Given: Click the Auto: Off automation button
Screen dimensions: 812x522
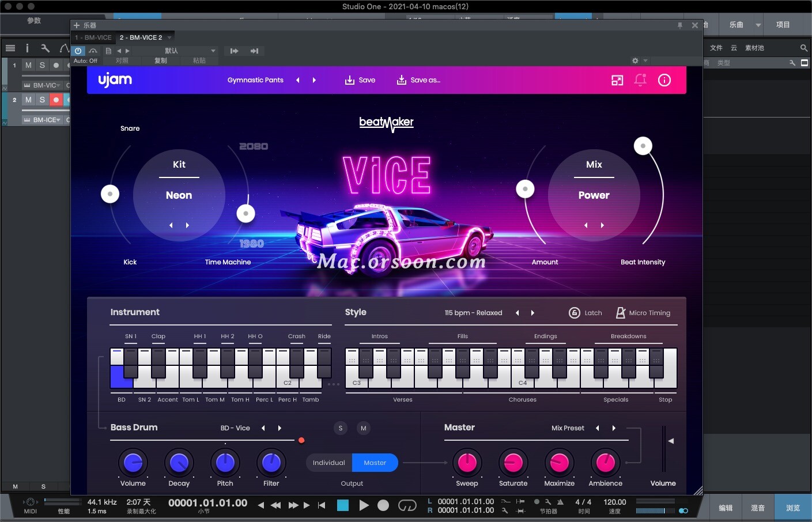Looking at the screenshot, I should pos(85,60).
